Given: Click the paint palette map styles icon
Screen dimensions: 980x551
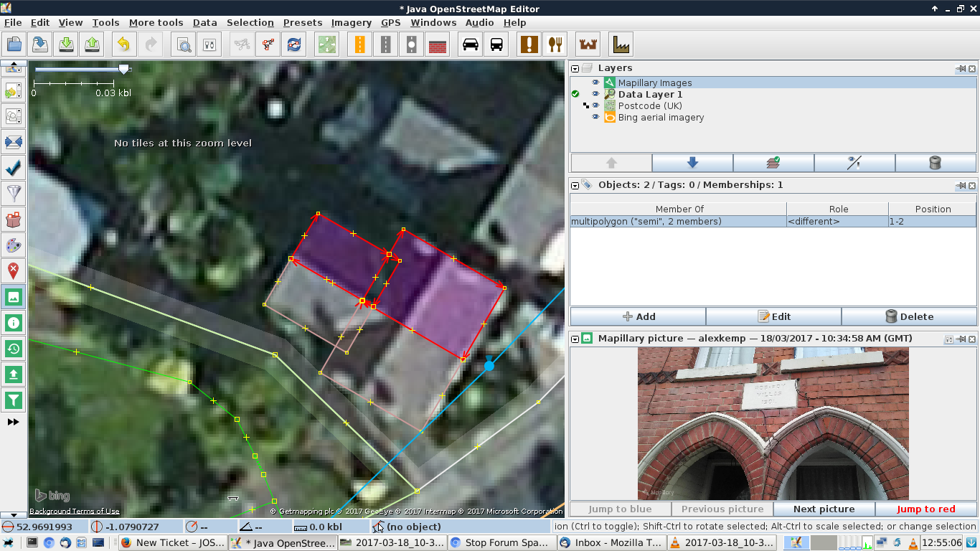Looking at the screenshot, I should pos(14,245).
